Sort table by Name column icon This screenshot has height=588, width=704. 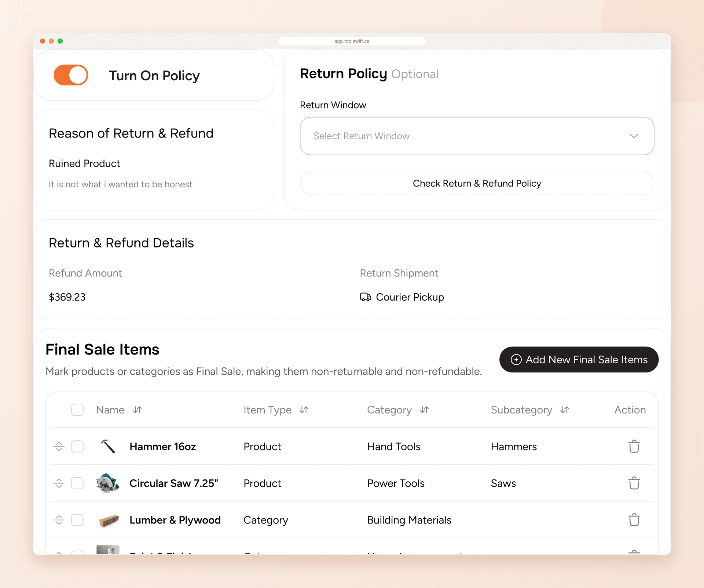[137, 410]
